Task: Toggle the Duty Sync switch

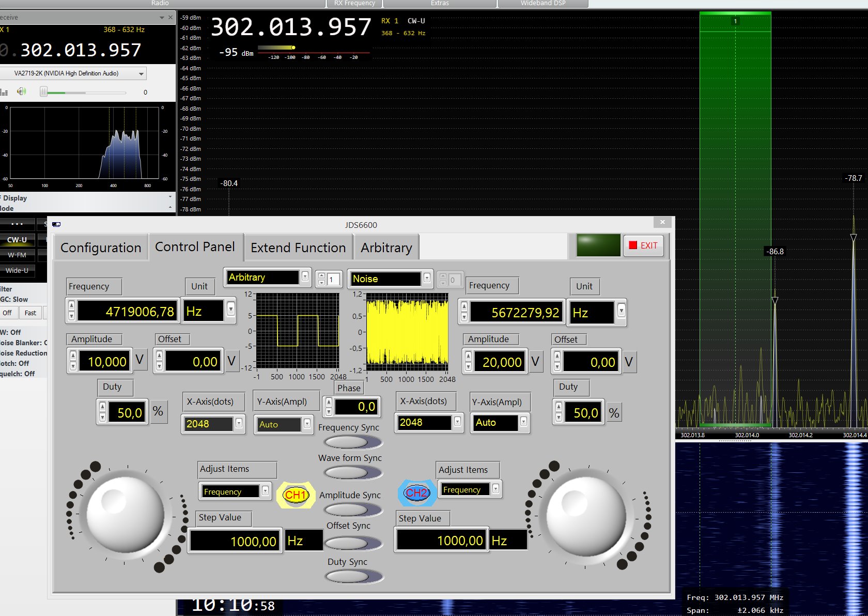Action: click(354, 576)
